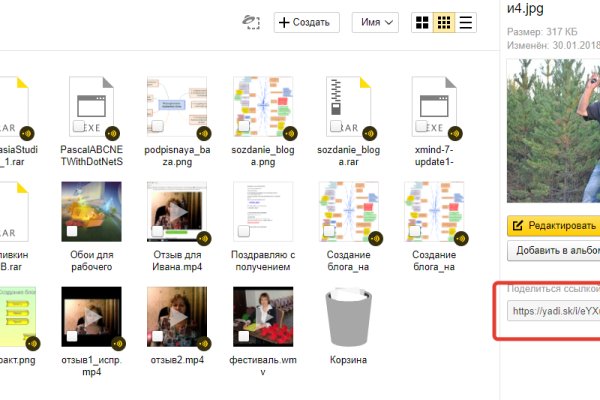Click Добавить в альбом button

553,250
